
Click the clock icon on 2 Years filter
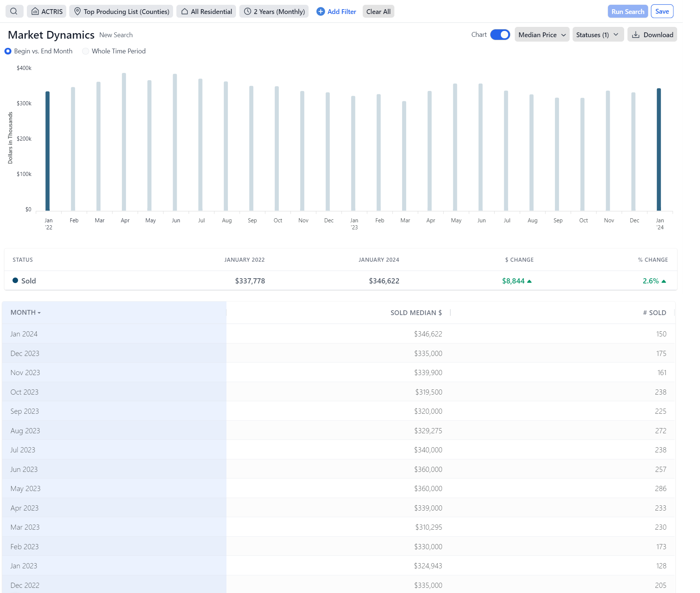247,11
